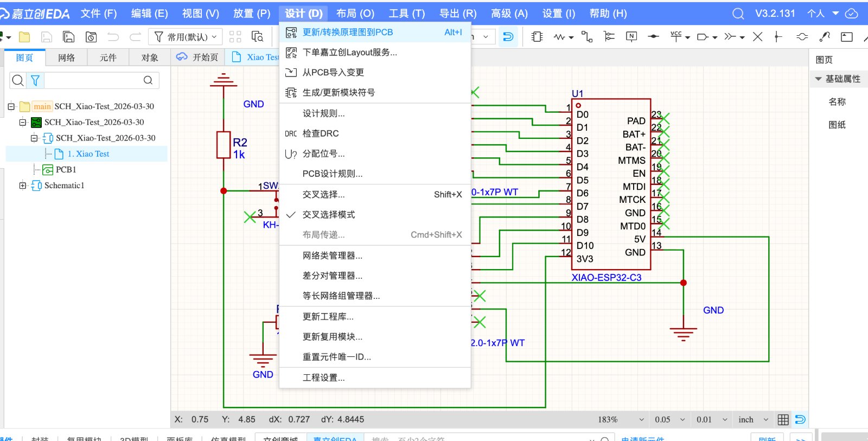Open the VCC power symbol dropdown arrow
868x441 pixels.
coord(687,37)
